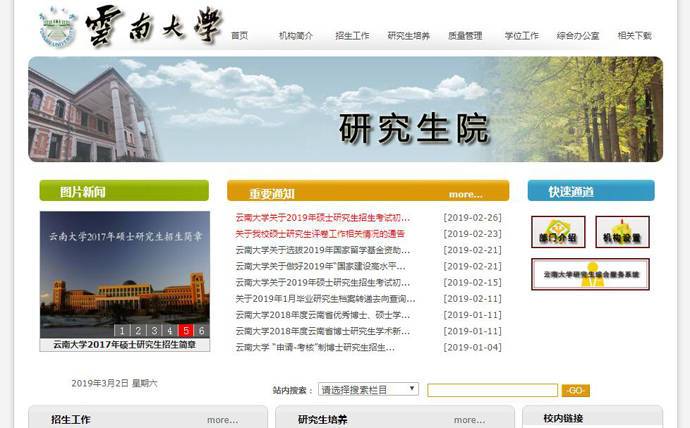
Task: Click the date [2019-02-23]
Action: click(472, 234)
